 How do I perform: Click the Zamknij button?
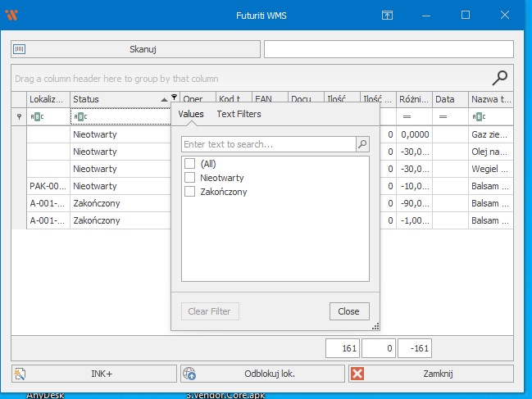click(431, 374)
